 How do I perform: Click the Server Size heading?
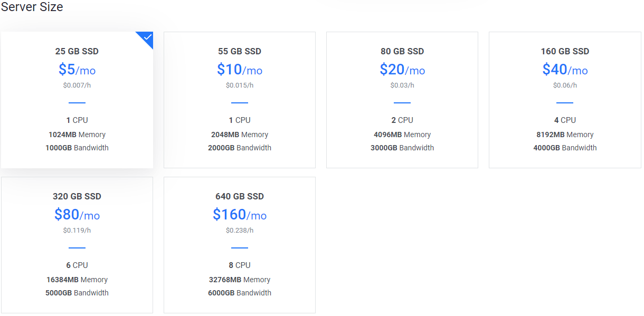pos(32,7)
